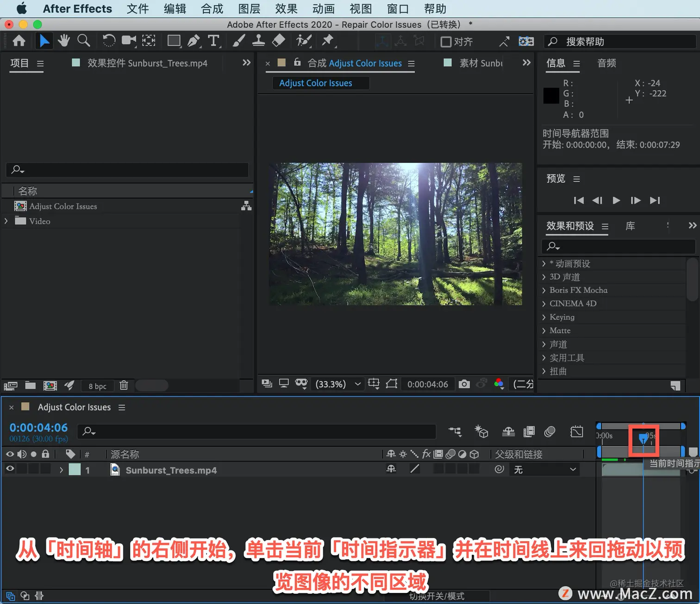Click the play button in 预览 panel
This screenshot has width=700, height=604.
(x=616, y=200)
